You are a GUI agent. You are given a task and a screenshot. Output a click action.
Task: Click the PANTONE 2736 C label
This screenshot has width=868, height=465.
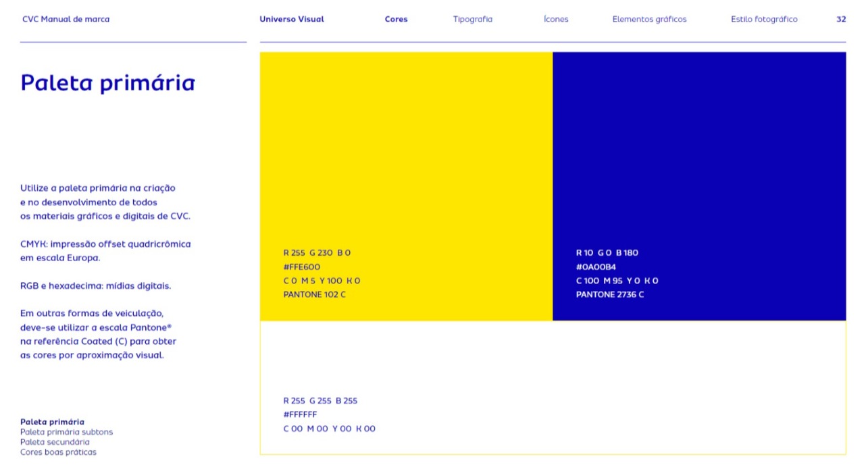pos(609,295)
